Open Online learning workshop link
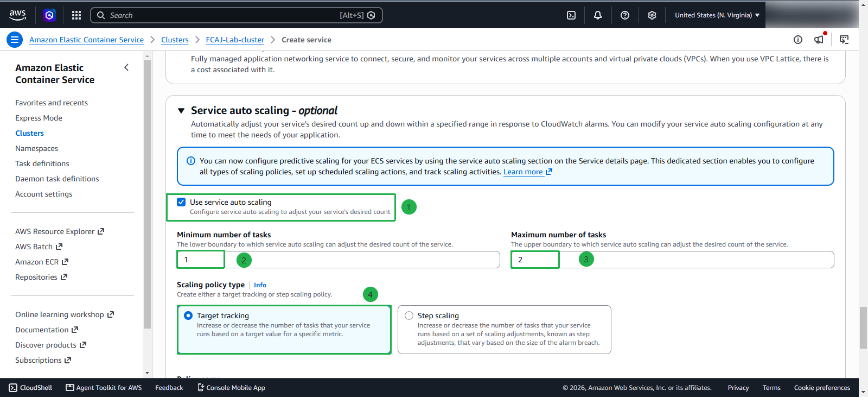Screen dimensions: 868x397 (x=65, y=314)
